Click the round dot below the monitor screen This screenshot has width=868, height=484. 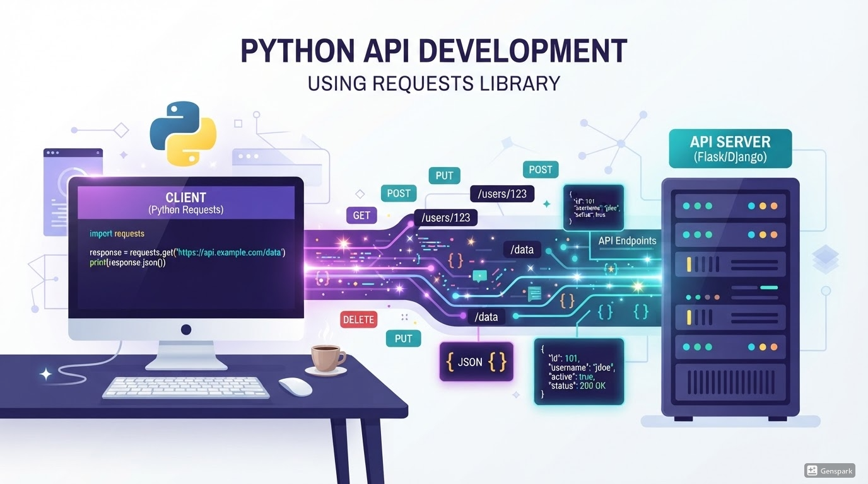pos(185,330)
